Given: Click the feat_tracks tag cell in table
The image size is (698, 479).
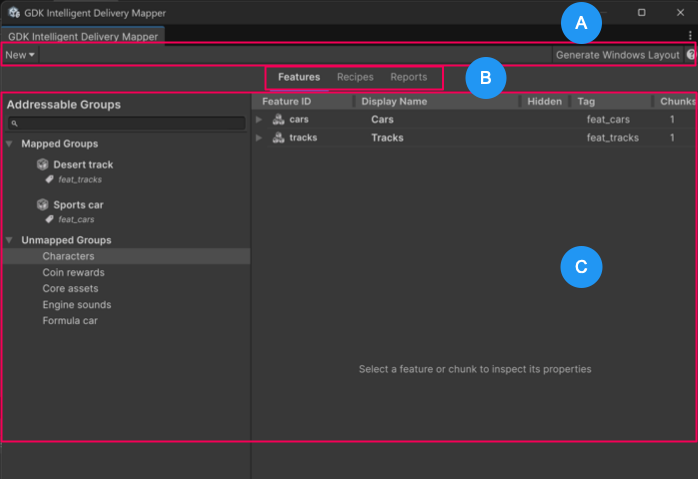Looking at the screenshot, I should [x=613, y=138].
